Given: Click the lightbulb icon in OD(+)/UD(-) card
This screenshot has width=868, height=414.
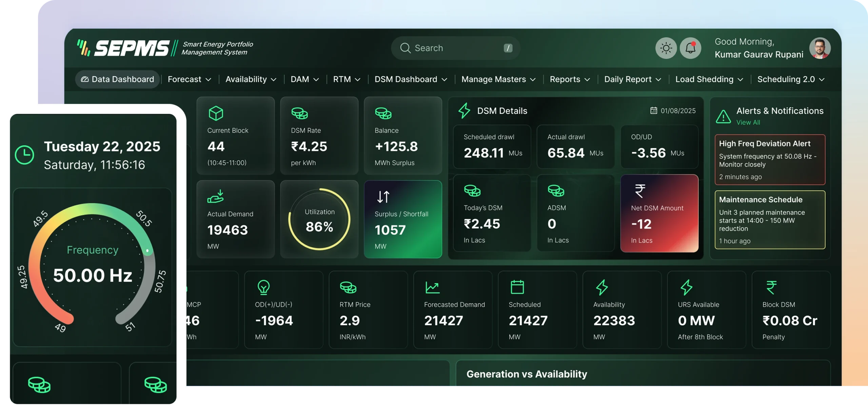Looking at the screenshot, I should pos(263,287).
